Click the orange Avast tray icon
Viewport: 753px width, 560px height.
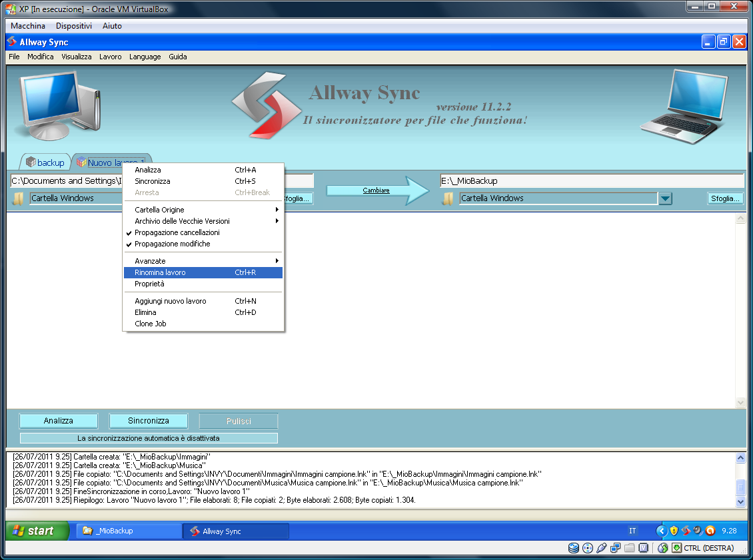tap(710, 531)
